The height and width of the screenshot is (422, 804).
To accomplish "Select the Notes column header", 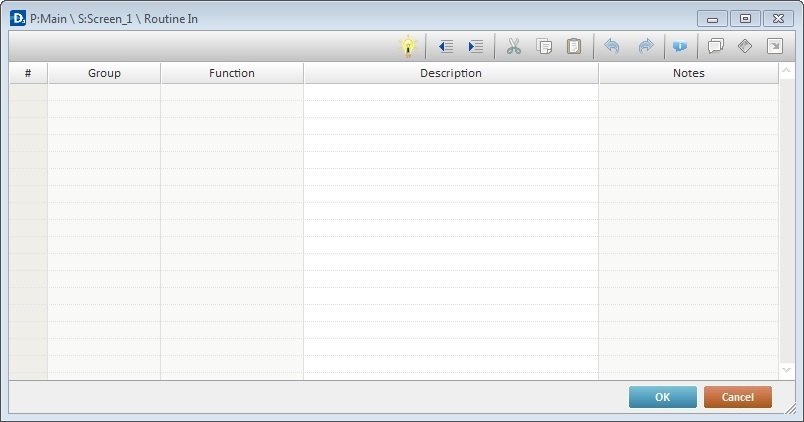I will (x=689, y=73).
